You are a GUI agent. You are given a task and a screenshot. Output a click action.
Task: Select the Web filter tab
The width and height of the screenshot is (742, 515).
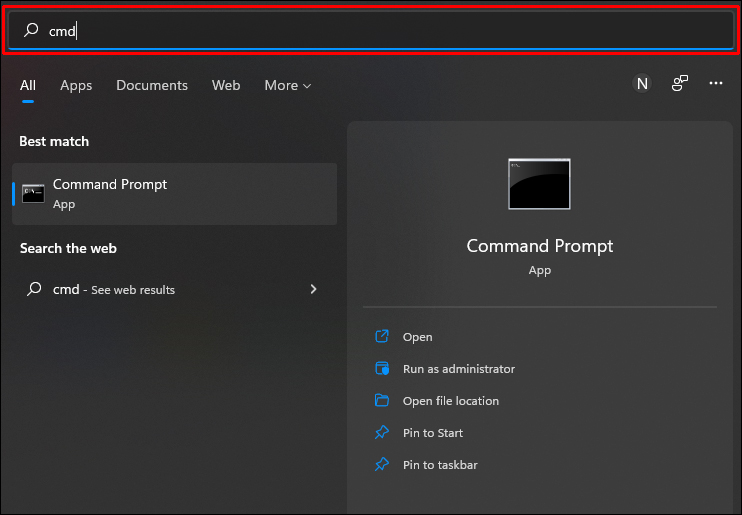coord(226,86)
